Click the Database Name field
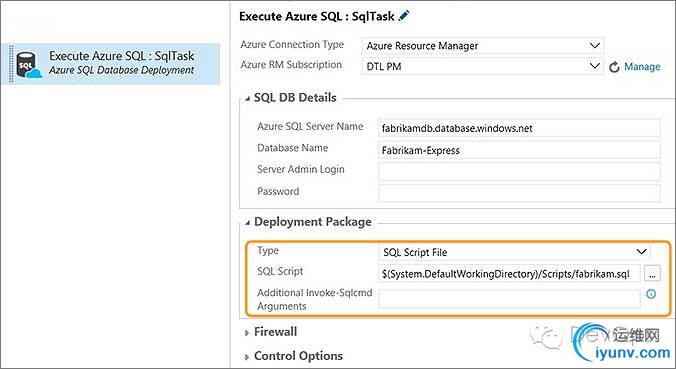The height and width of the screenshot is (369, 676). coord(519,150)
